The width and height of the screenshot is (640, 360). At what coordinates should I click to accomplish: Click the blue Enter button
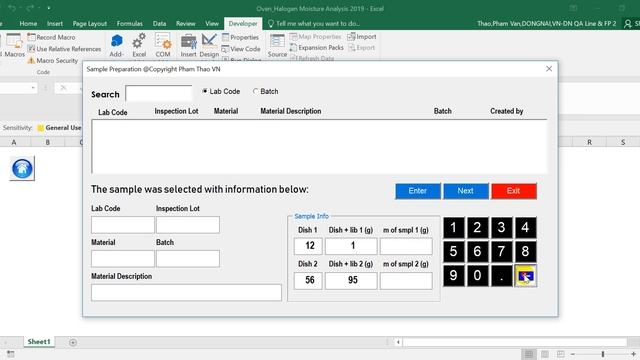coord(418,191)
